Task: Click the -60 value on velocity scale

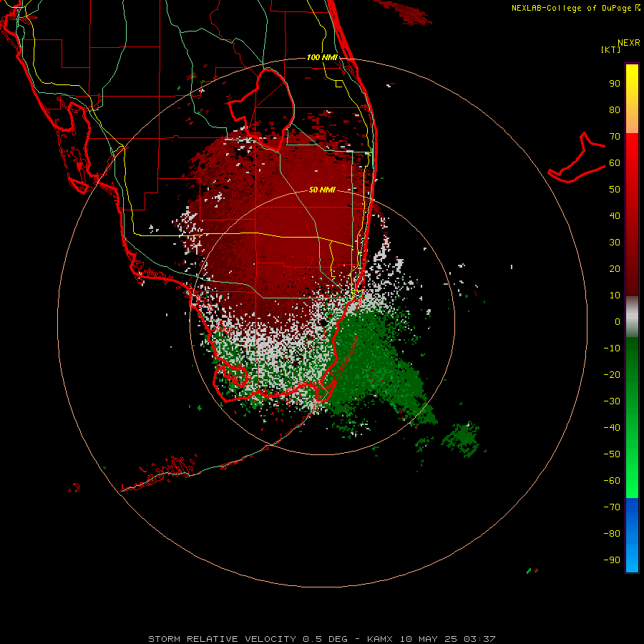Action: point(612,481)
